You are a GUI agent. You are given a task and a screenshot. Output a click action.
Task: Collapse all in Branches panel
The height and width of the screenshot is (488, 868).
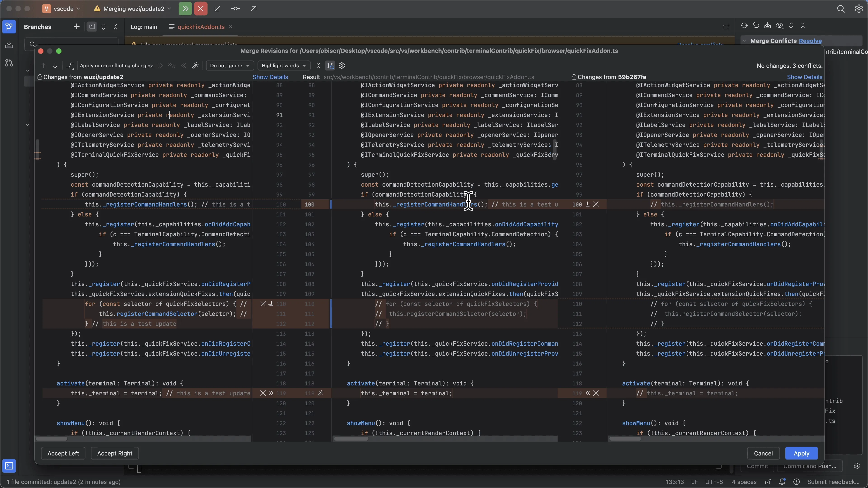(x=115, y=27)
